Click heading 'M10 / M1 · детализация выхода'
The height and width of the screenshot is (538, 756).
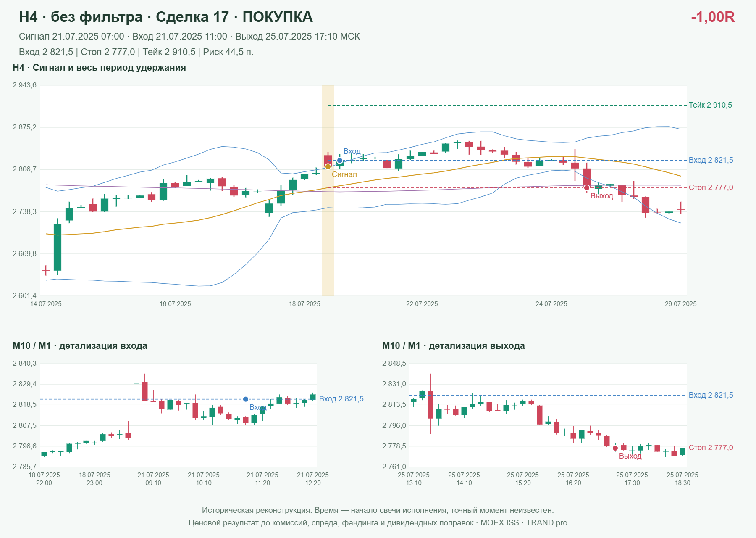pos(454,346)
